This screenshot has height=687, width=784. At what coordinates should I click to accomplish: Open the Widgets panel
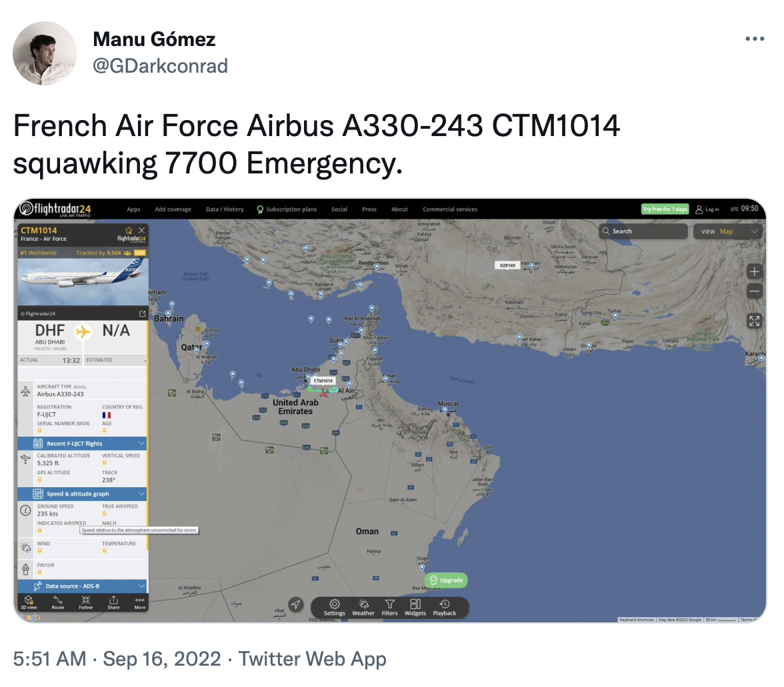coord(415,606)
